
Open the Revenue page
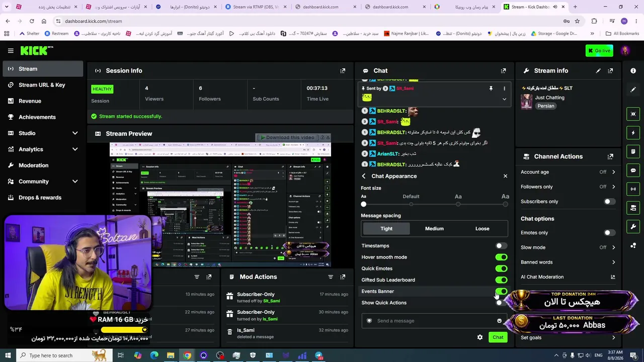(43, 101)
